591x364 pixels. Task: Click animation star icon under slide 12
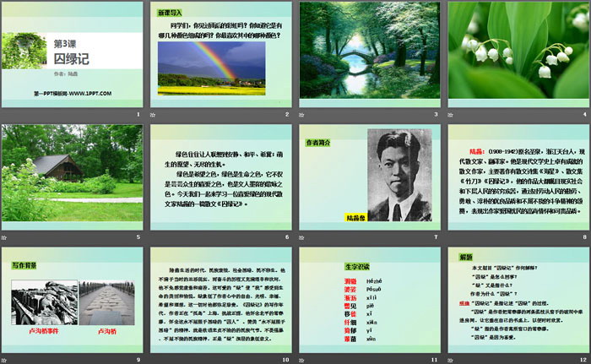pos(450,361)
